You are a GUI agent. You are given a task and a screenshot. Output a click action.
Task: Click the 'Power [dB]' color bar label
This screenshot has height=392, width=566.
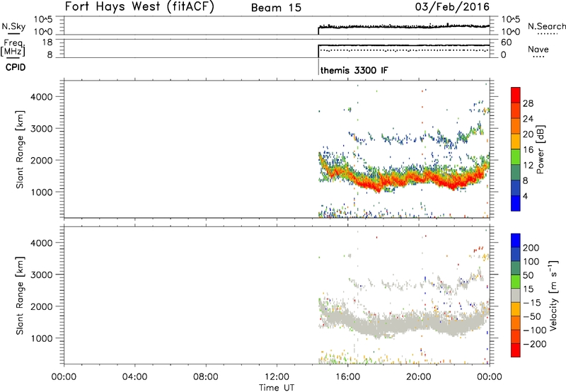pos(540,149)
